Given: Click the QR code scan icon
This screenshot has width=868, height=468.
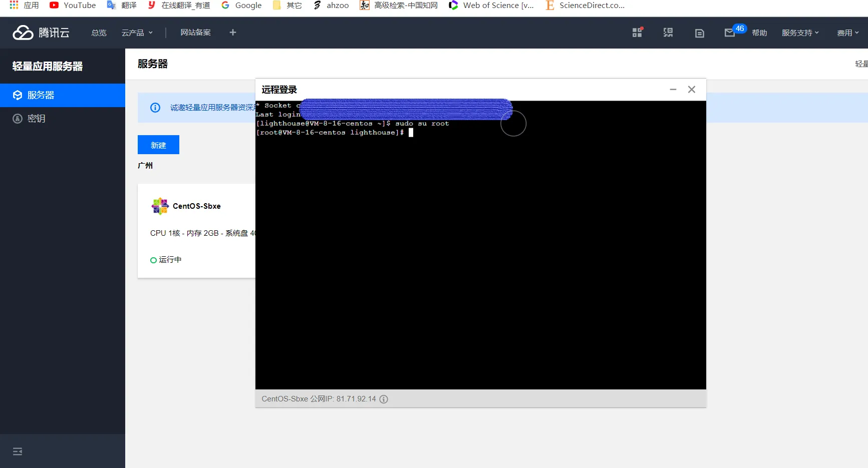Looking at the screenshot, I should point(668,33).
